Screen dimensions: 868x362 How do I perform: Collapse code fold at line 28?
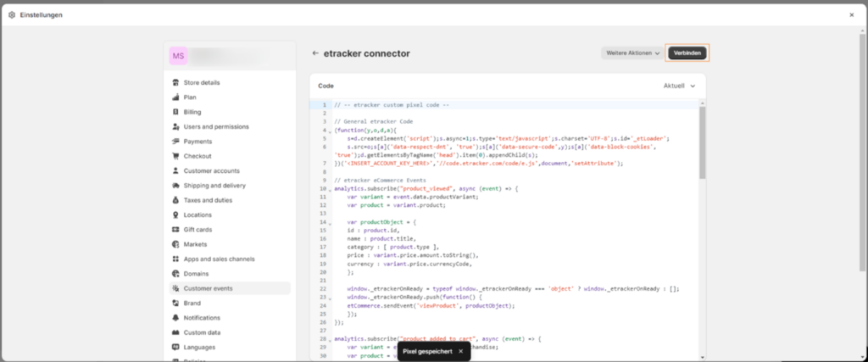pyautogui.click(x=330, y=340)
